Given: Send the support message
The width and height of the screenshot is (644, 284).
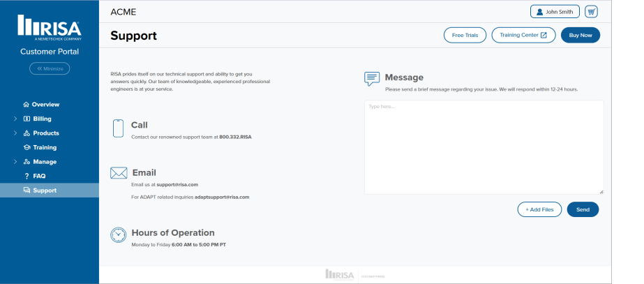Looking at the screenshot, I should point(583,209).
